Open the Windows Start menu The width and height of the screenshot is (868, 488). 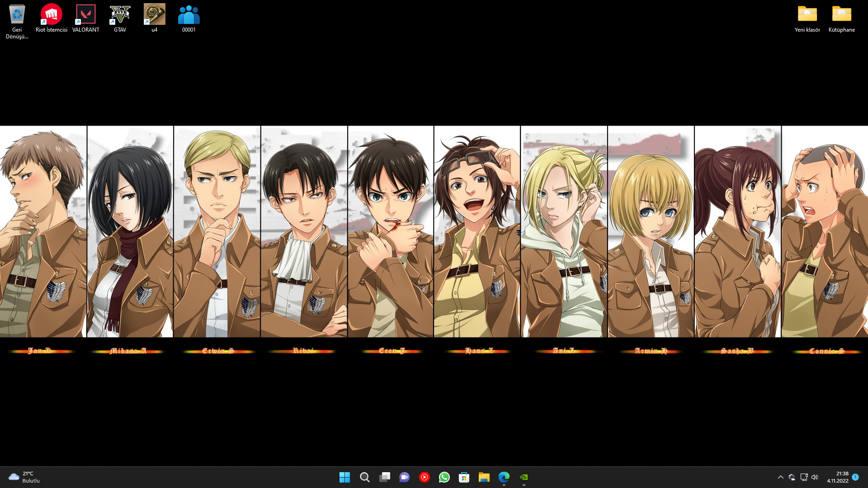coord(345,477)
